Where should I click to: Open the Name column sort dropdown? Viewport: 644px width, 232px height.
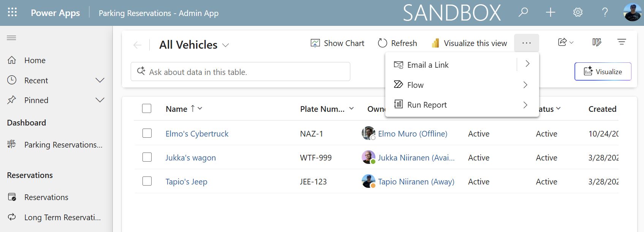200,108
